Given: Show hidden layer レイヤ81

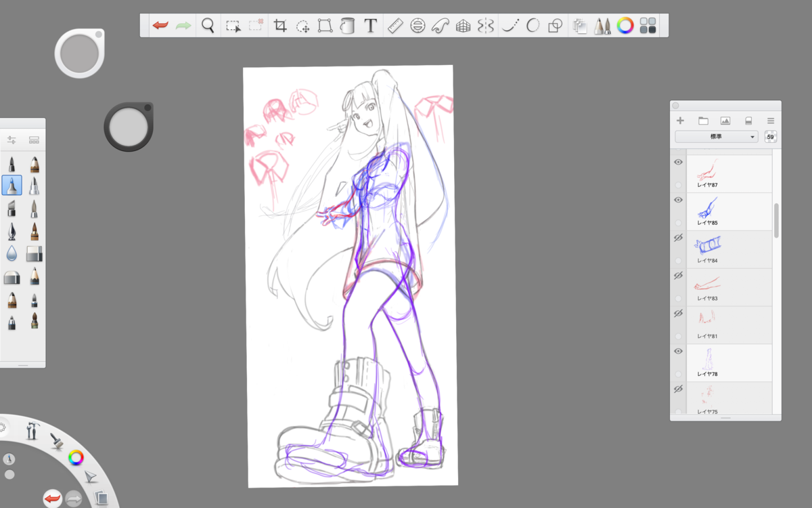Looking at the screenshot, I should [x=679, y=314].
